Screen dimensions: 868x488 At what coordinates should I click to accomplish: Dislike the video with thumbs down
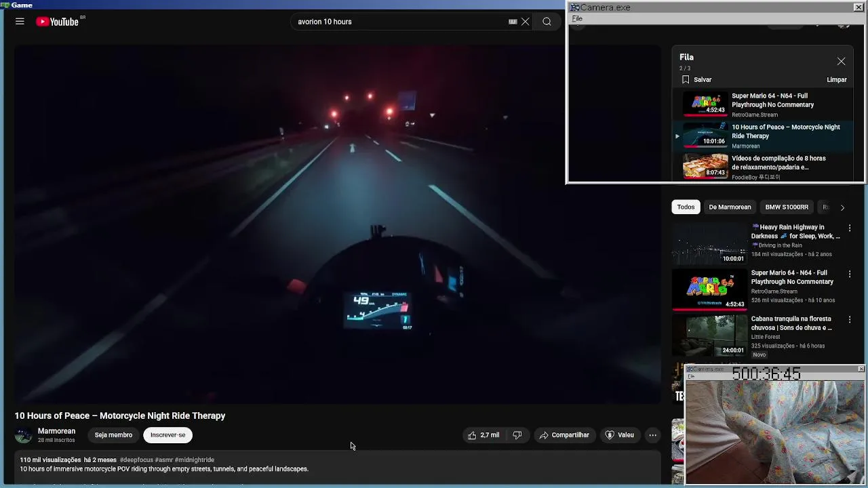517,435
